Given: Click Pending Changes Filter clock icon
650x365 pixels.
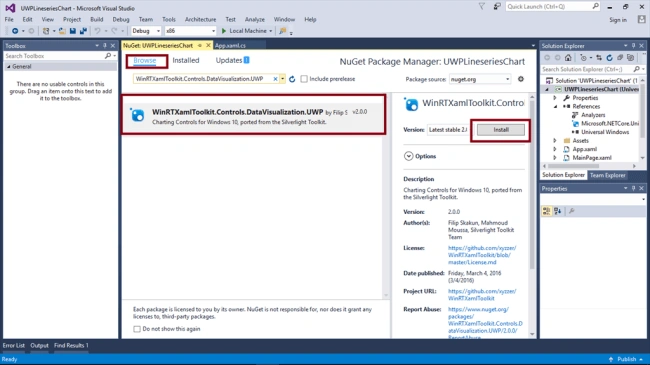Looking at the screenshot, I should pyautogui.click(x=584, y=58).
